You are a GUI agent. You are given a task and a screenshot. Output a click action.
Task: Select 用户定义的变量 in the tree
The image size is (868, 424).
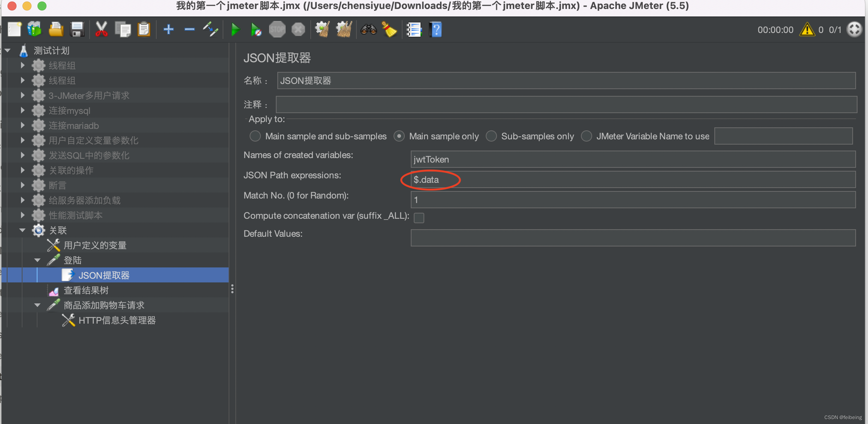[x=95, y=245]
